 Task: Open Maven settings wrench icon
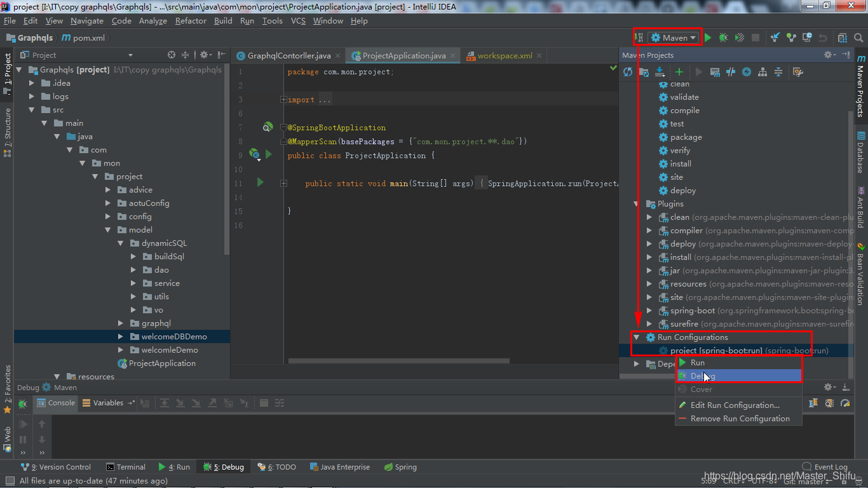tap(798, 72)
